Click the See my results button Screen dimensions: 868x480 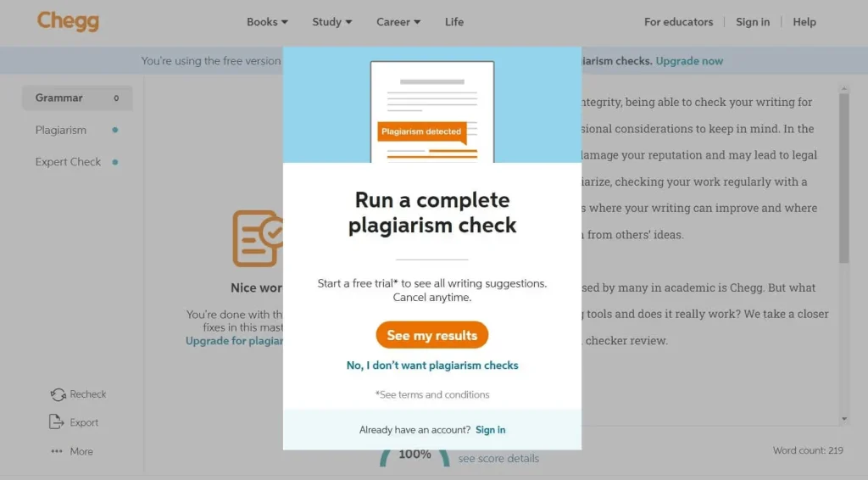431,335
